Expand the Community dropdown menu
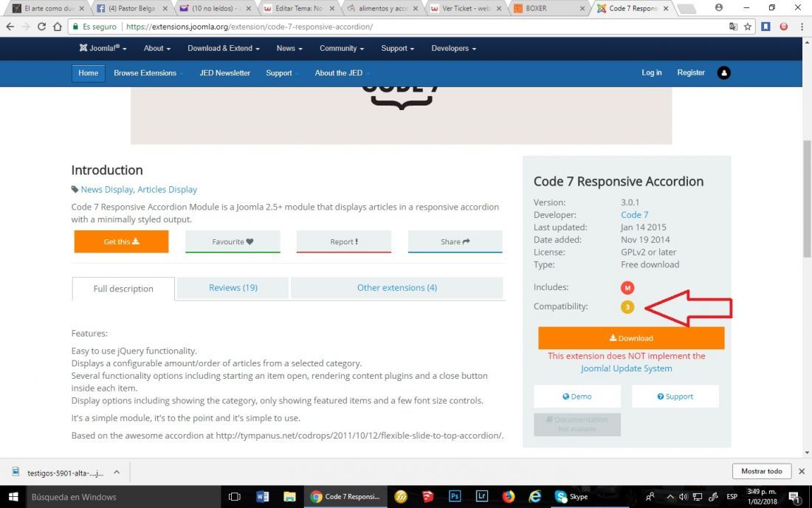Viewport: 812px width, 508px height. (x=342, y=48)
